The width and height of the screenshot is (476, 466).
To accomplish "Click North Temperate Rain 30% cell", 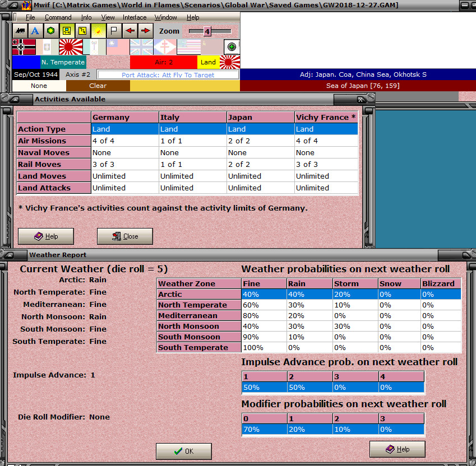I will [309, 305].
